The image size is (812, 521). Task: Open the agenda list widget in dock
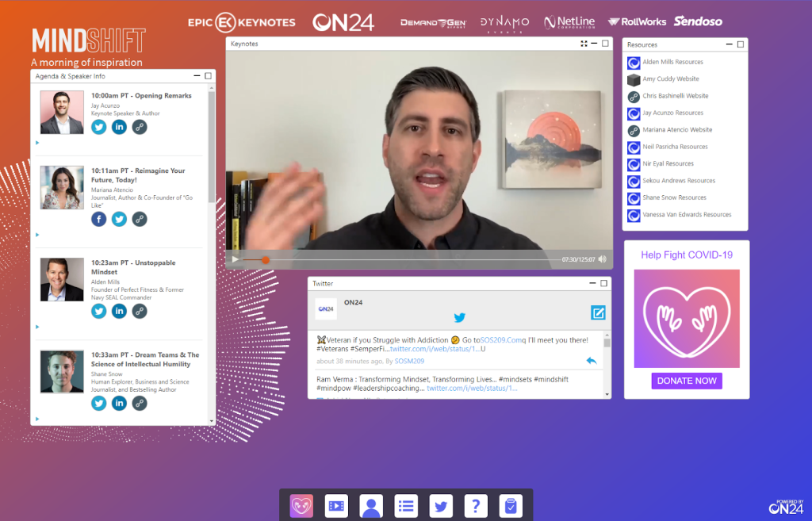(x=406, y=506)
